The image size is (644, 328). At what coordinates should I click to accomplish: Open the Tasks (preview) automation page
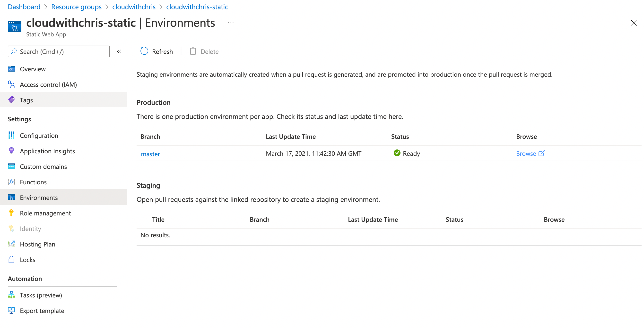pyautogui.click(x=41, y=295)
